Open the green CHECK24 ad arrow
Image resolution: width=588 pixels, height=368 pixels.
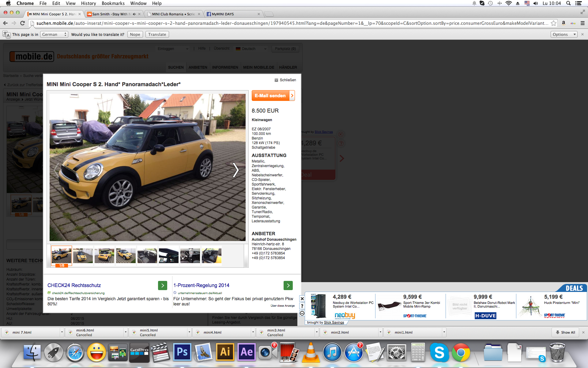[163, 286]
